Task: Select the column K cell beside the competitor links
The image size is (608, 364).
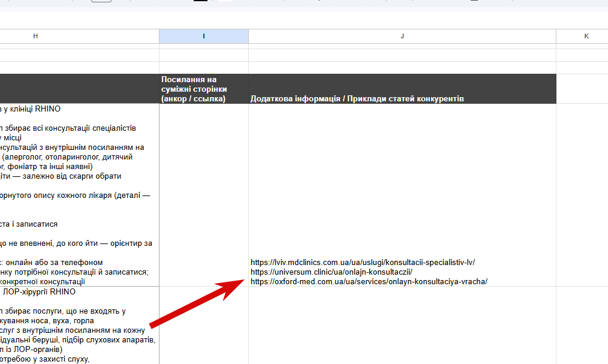Action: click(x=582, y=195)
